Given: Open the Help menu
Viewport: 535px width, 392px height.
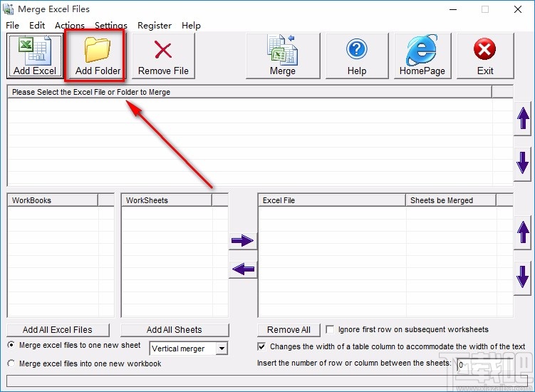Looking at the screenshot, I should [191, 26].
